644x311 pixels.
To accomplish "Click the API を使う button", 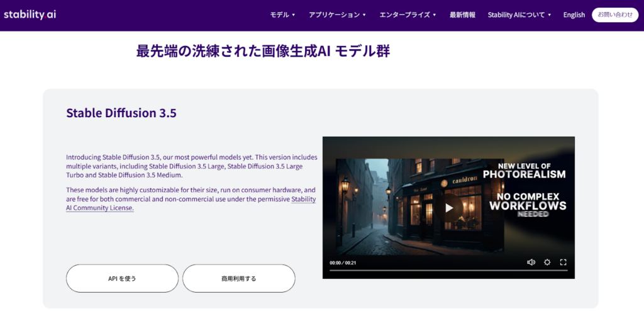I will [x=123, y=278].
